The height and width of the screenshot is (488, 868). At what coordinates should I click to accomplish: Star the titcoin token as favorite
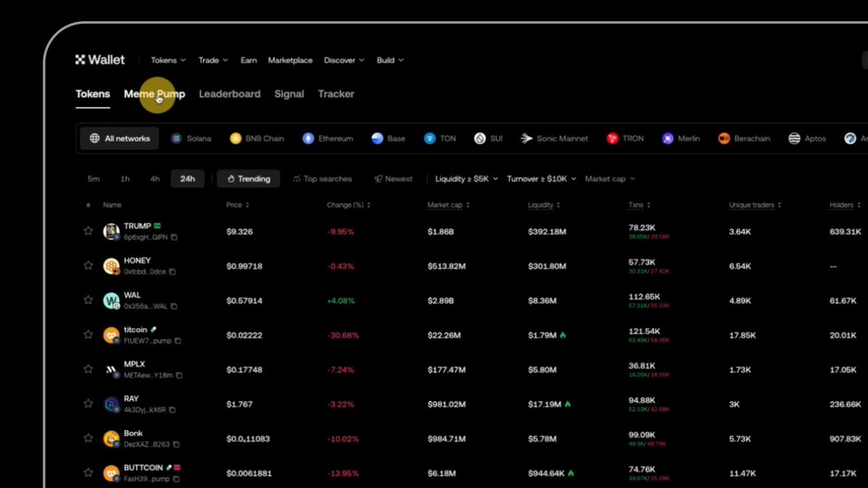[88, 335]
